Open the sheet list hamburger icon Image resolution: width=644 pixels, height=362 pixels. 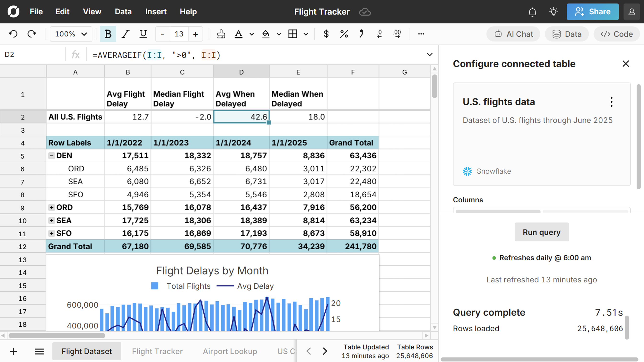pyautogui.click(x=39, y=351)
